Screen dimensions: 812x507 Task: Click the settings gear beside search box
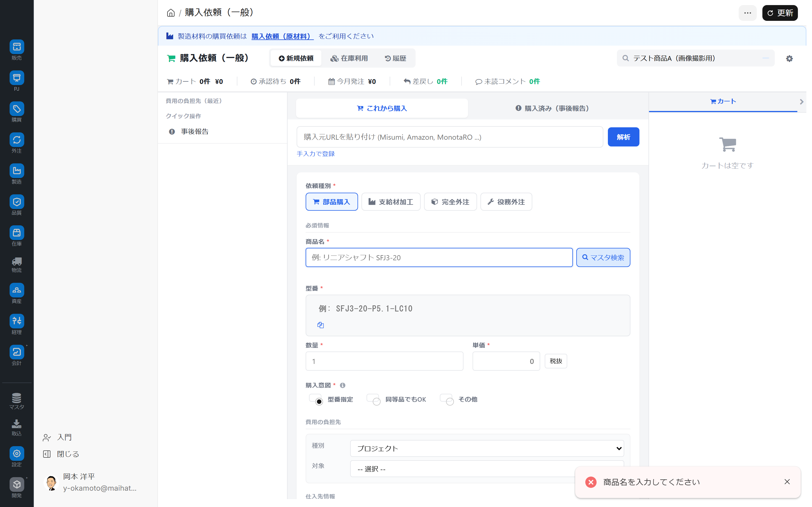(x=789, y=58)
